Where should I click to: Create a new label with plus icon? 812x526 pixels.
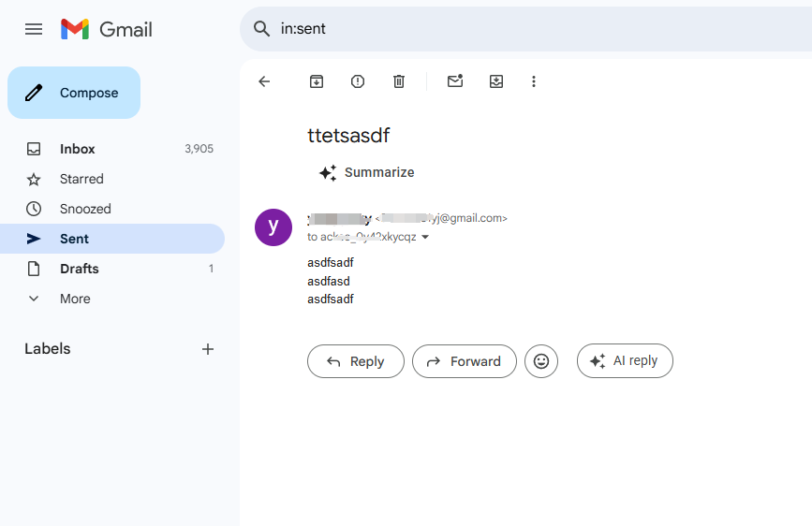click(x=208, y=349)
